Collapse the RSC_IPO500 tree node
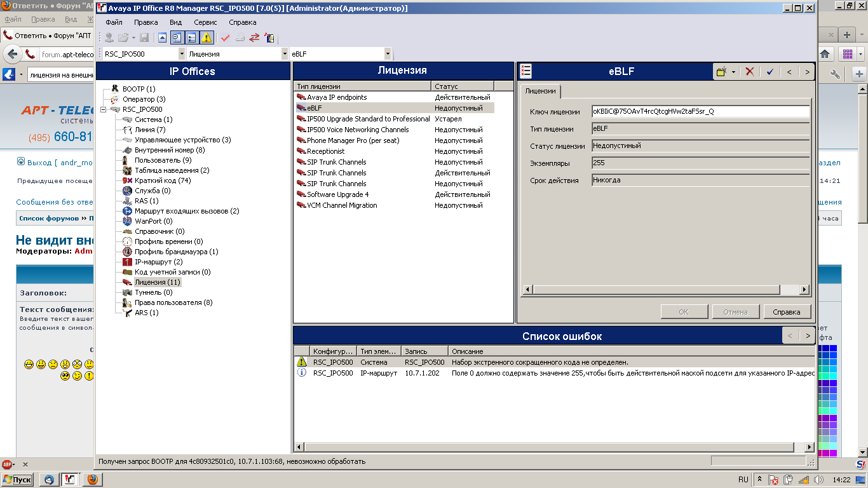Screen dimensions: 868x488 pos(104,109)
